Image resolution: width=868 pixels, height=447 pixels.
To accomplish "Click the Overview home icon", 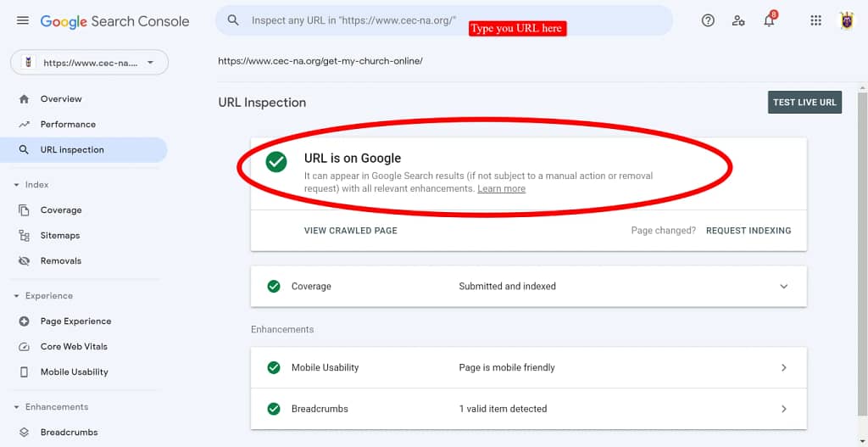I will [24, 99].
